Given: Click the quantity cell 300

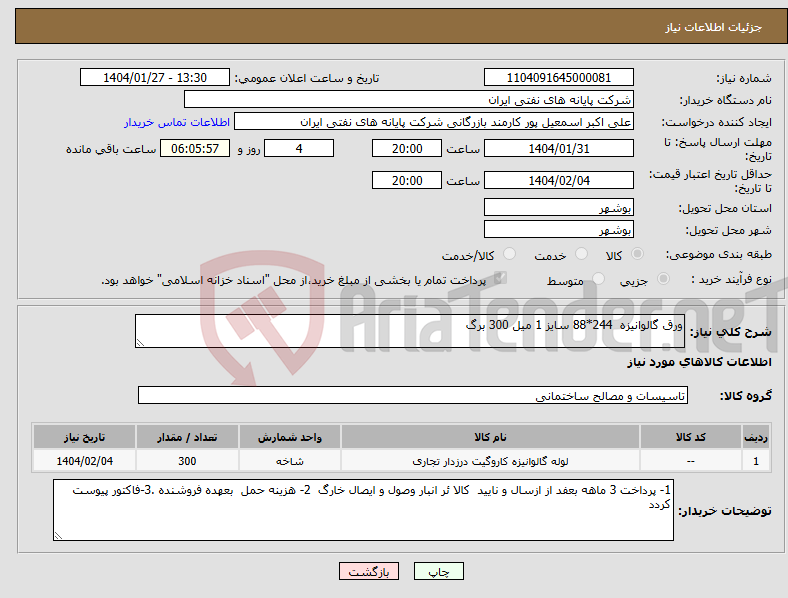Looking at the screenshot, I should click(187, 461).
